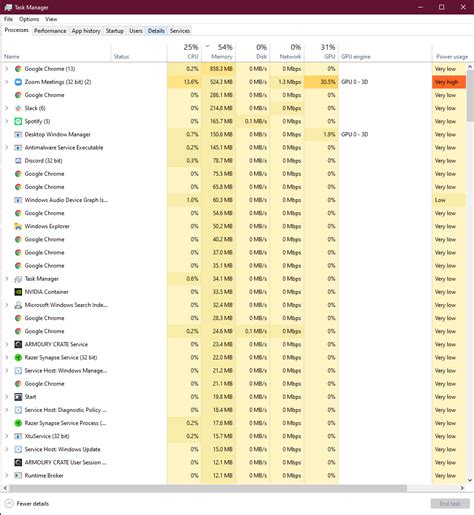The height and width of the screenshot is (515, 474).
Task: Click the Runtime Broker icon
Action: (18, 476)
